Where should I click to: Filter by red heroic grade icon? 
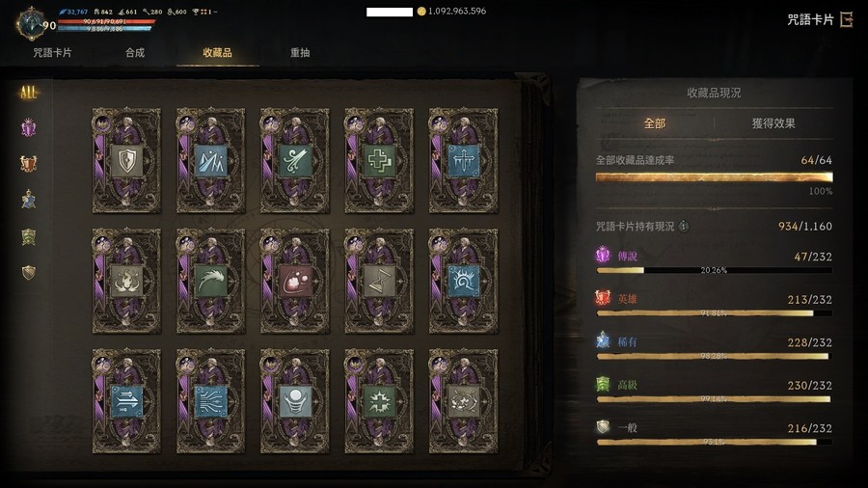tap(28, 164)
